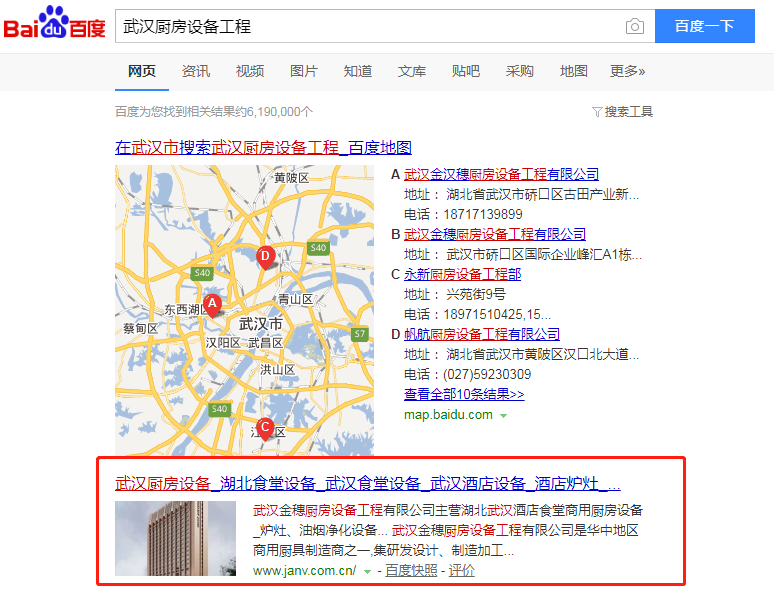Open 武汉厨房设备_湖北食堂设备 result title
Image resolution: width=774 pixels, height=591 pixels.
[x=368, y=483]
